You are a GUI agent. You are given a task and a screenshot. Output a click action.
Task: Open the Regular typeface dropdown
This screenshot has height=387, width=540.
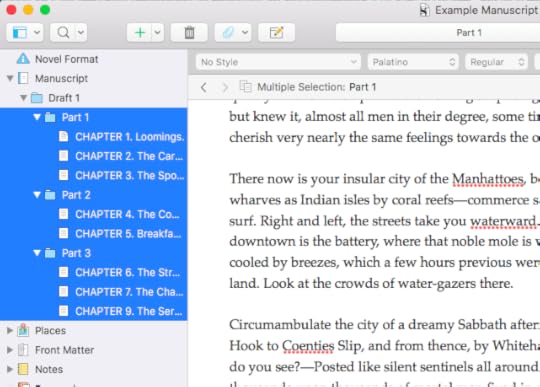(x=497, y=62)
